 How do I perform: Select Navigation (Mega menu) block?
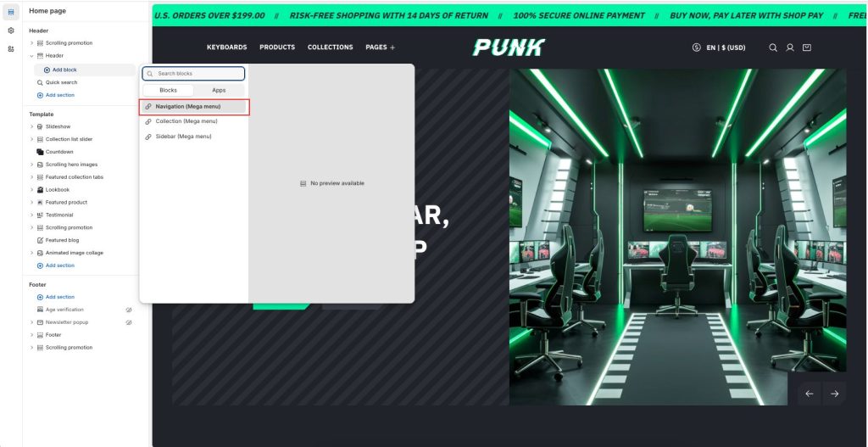[193, 106]
